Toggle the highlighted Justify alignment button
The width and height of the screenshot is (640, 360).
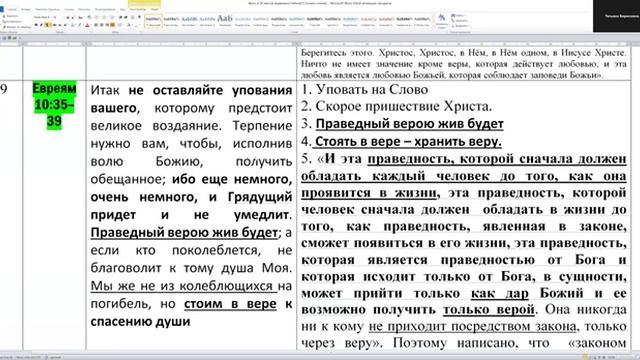(x=112, y=25)
